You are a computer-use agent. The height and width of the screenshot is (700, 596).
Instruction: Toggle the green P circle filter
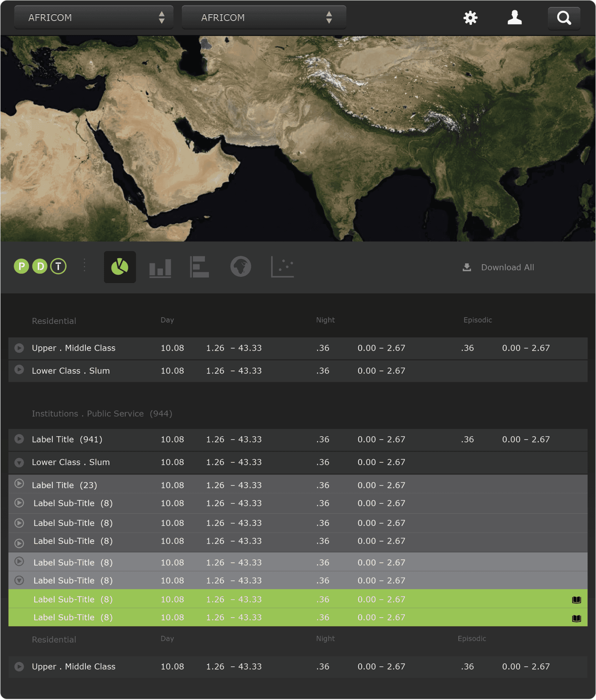click(x=21, y=266)
